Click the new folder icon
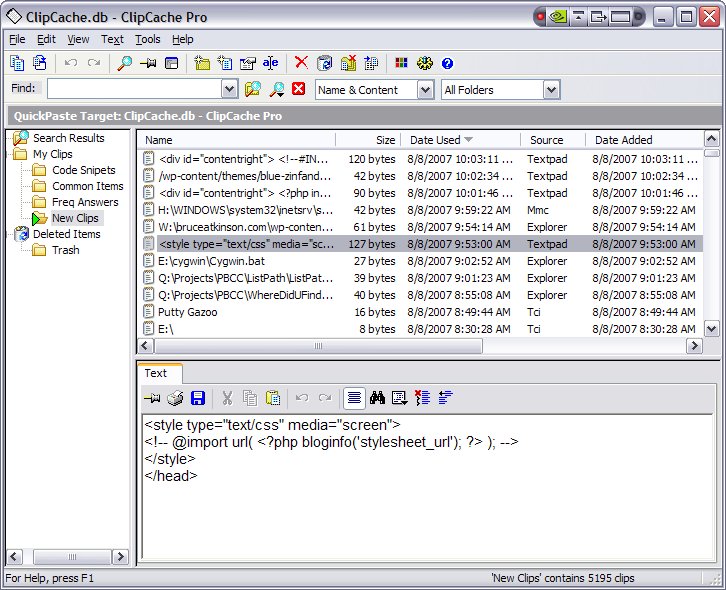The width and height of the screenshot is (726, 590). coord(202,63)
